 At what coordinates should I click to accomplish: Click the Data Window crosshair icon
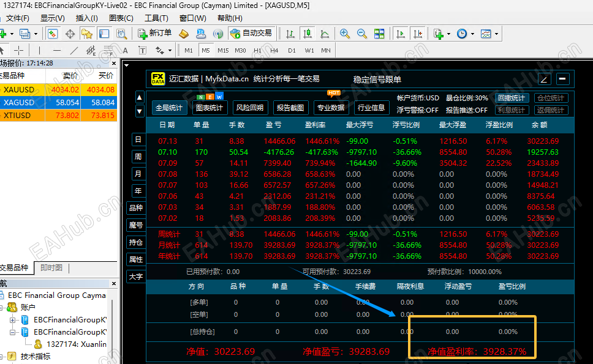[70, 34]
